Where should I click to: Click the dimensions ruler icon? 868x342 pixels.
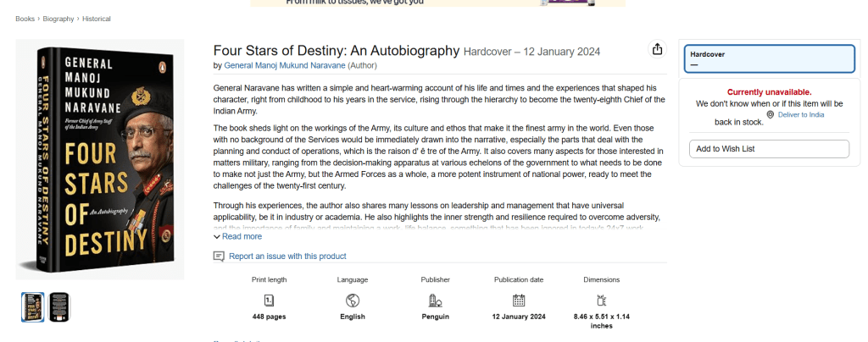pyautogui.click(x=601, y=300)
